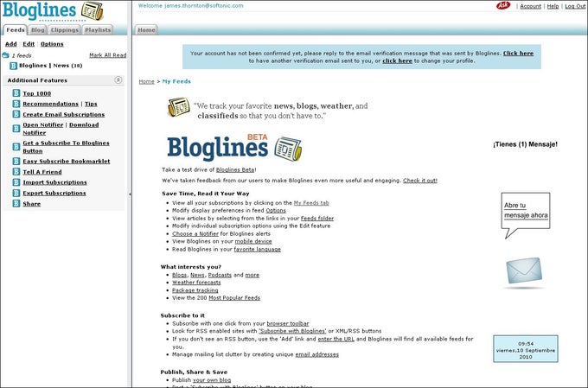Open the Tips link

91,104
